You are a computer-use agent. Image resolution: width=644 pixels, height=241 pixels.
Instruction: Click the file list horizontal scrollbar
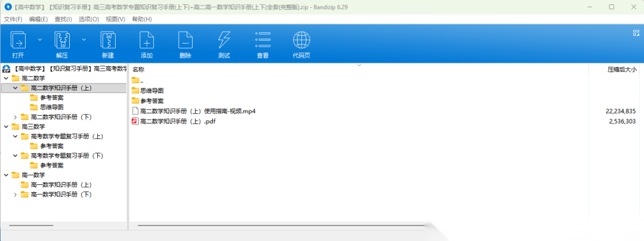[280, 225]
